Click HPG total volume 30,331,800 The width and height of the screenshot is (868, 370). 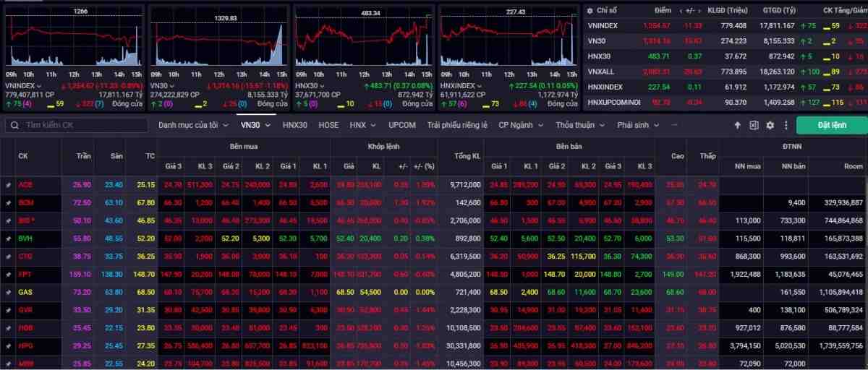tap(463, 345)
